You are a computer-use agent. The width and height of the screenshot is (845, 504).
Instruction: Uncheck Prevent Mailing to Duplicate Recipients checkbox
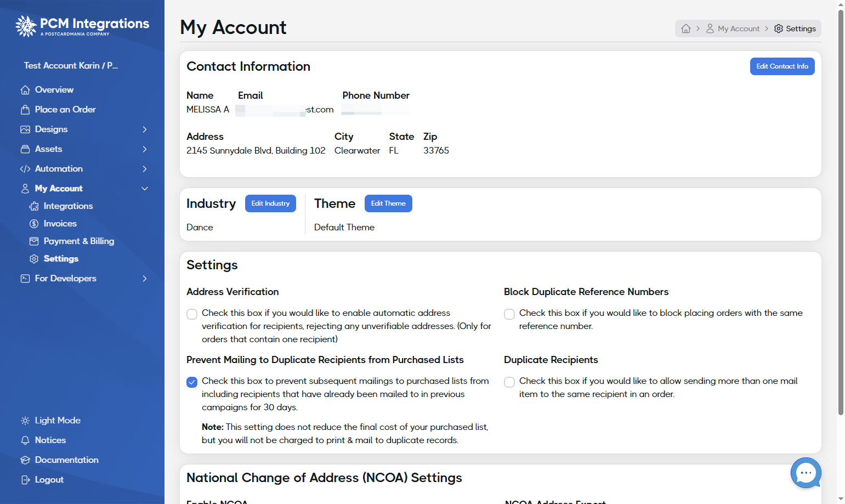coord(192,382)
